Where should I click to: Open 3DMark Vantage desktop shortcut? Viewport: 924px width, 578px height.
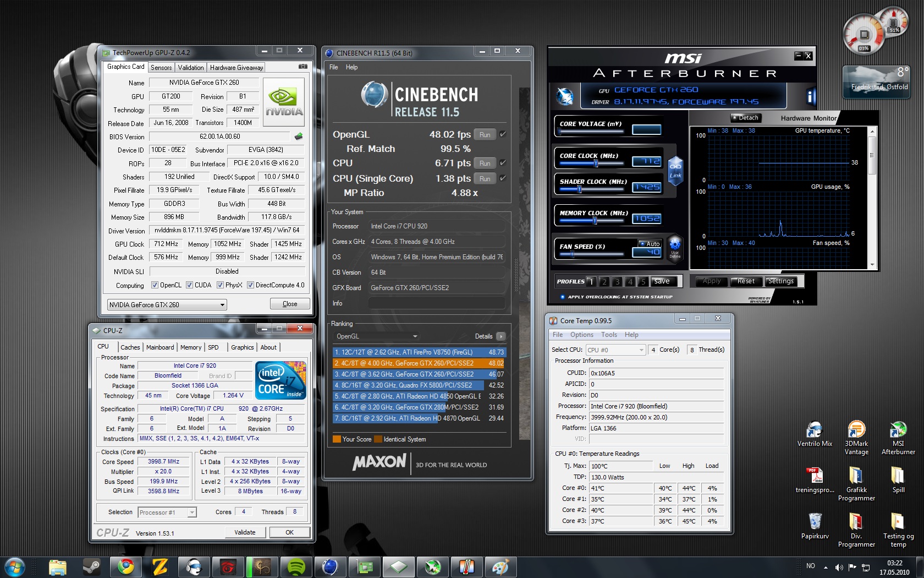856,438
